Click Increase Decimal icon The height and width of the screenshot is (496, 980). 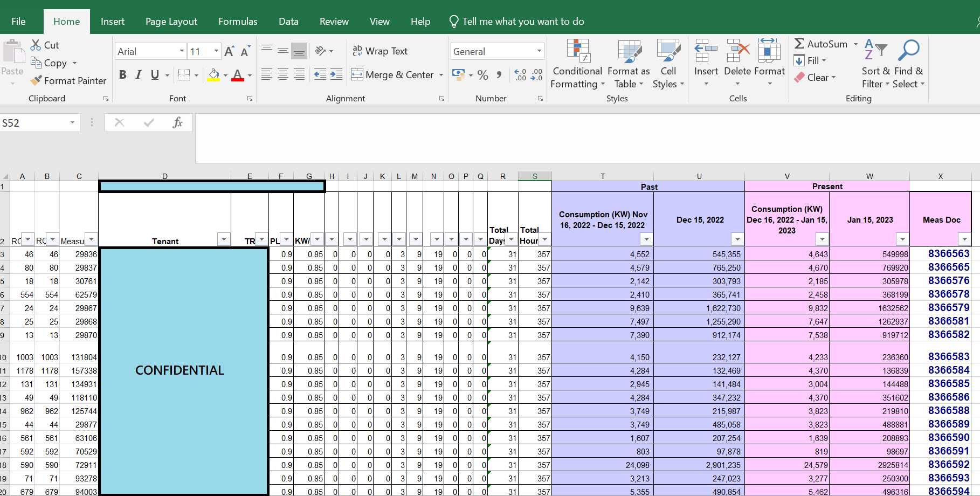[520, 75]
